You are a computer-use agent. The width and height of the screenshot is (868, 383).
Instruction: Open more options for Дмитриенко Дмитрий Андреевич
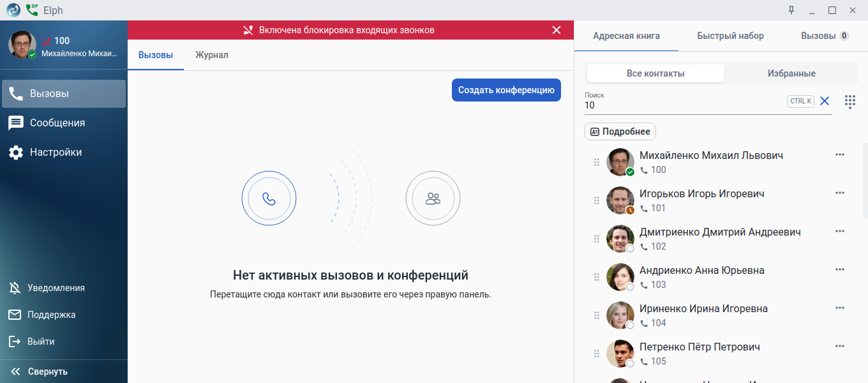pyautogui.click(x=840, y=231)
